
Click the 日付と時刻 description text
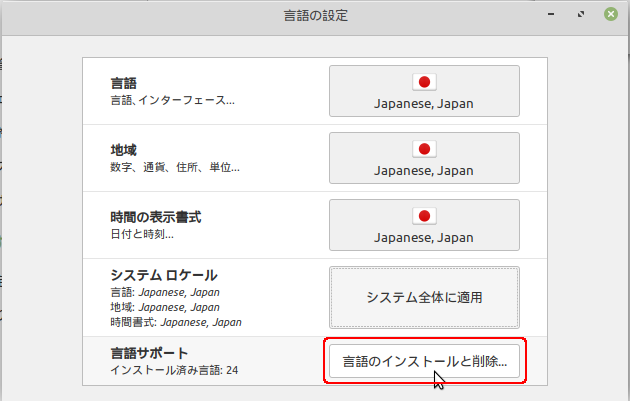[142, 234]
